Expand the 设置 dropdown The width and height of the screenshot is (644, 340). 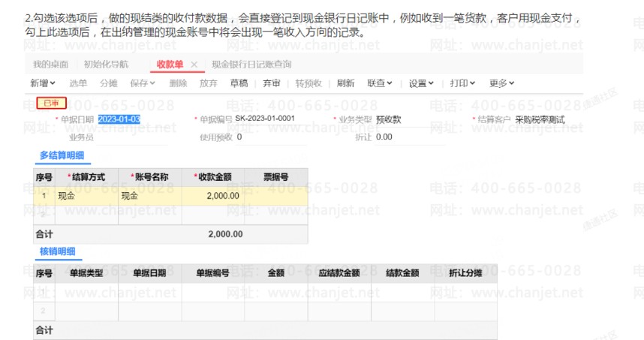coord(421,83)
